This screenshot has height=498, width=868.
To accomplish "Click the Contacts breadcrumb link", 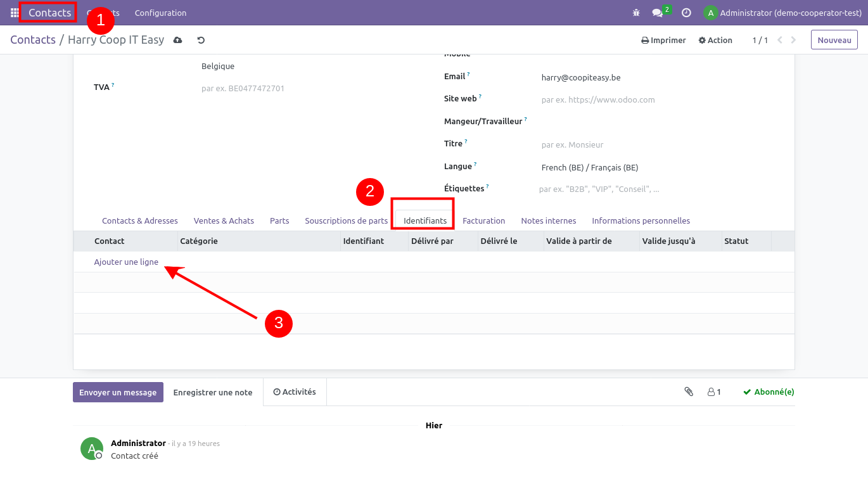I will click(x=33, y=40).
